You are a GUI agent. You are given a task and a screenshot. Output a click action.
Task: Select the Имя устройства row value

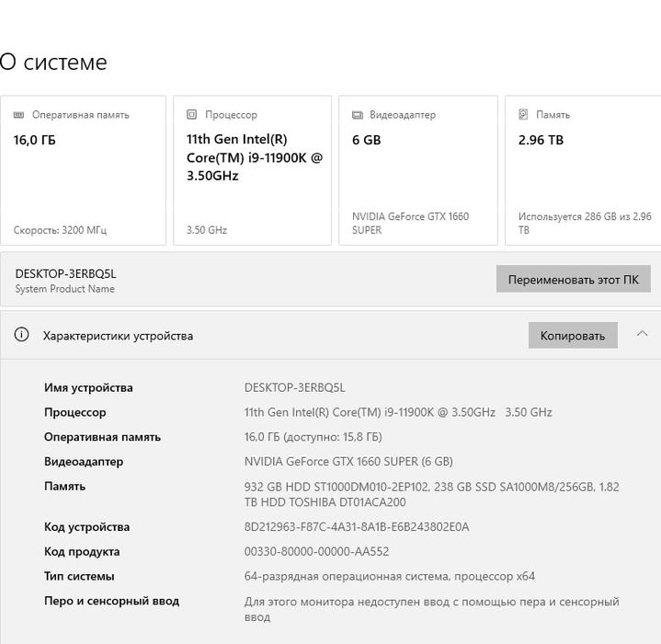294,387
